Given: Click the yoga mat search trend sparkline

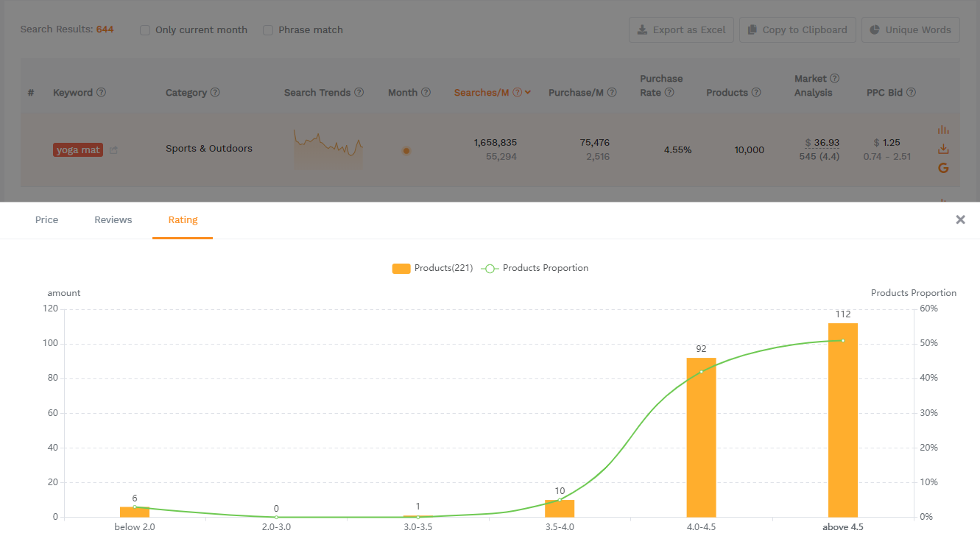Looking at the screenshot, I should tap(328, 149).
